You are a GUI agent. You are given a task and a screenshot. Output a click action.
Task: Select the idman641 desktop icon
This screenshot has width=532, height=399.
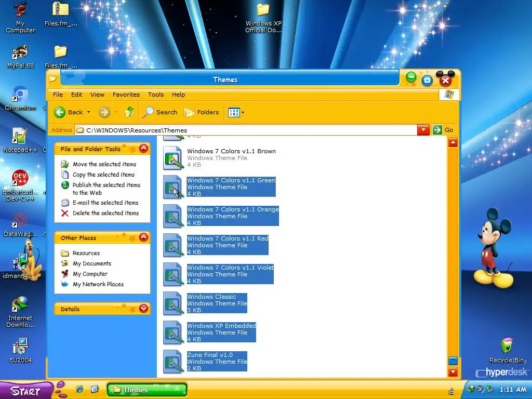point(20,267)
